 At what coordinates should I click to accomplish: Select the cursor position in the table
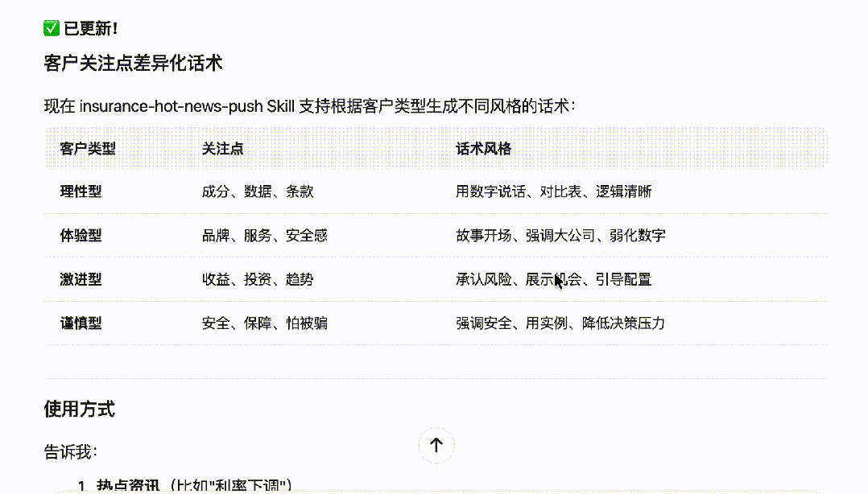(556, 279)
